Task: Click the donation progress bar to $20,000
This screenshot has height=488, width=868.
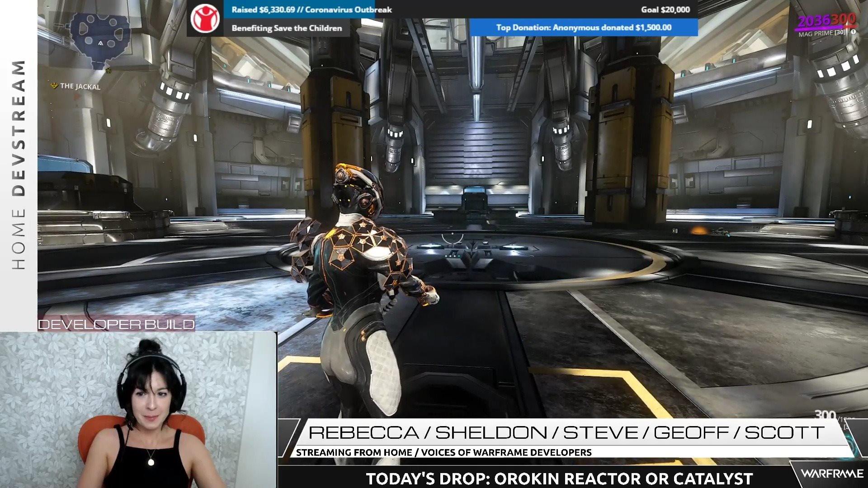Action: point(461,9)
